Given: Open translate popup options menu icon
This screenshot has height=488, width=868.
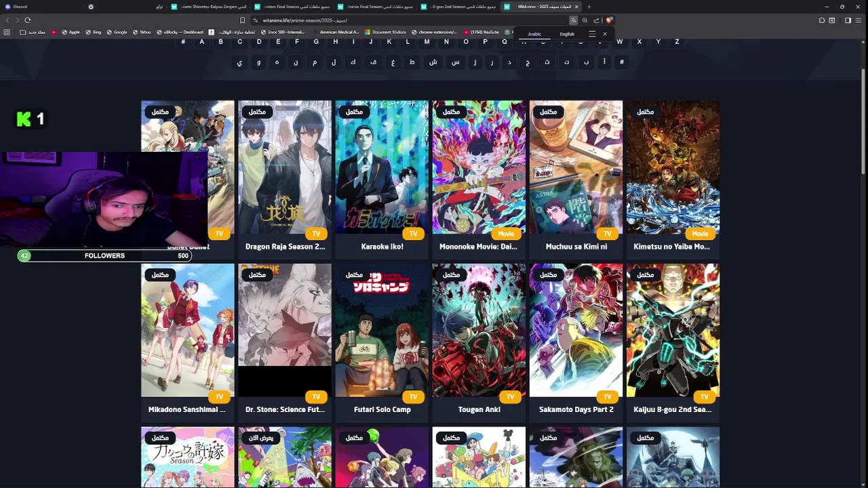Looking at the screenshot, I should coord(592,34).
